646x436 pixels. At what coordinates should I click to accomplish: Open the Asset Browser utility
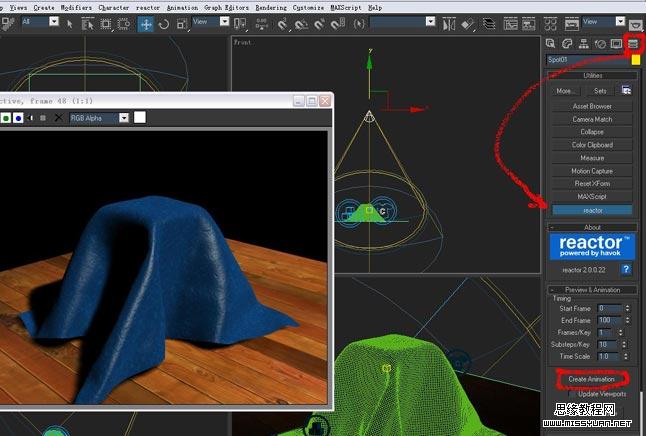coord(592,106)
